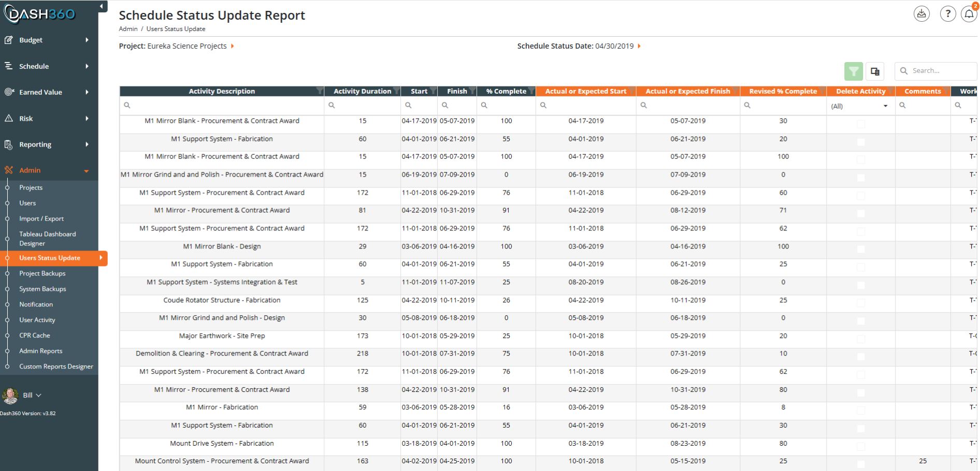Expand the Risk menu arrow

[x=87, y=119]
